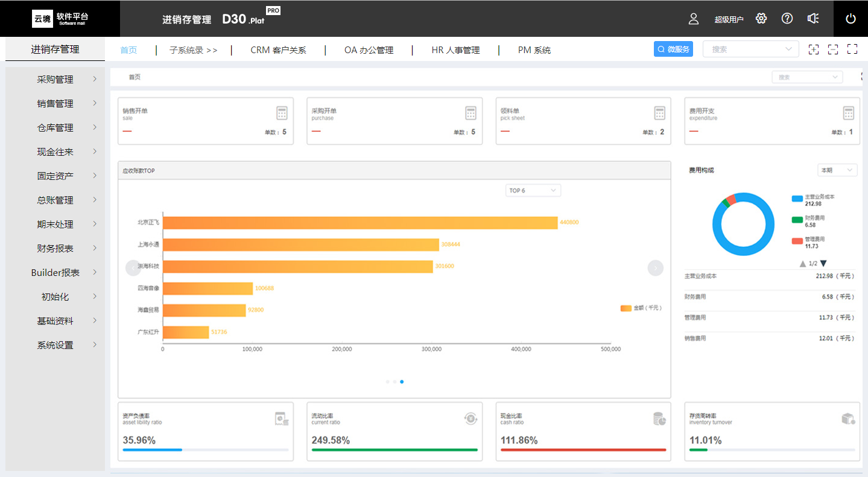
Task: Switch to CRM 客户关系 tab
Action: click(x=278, y=50)
